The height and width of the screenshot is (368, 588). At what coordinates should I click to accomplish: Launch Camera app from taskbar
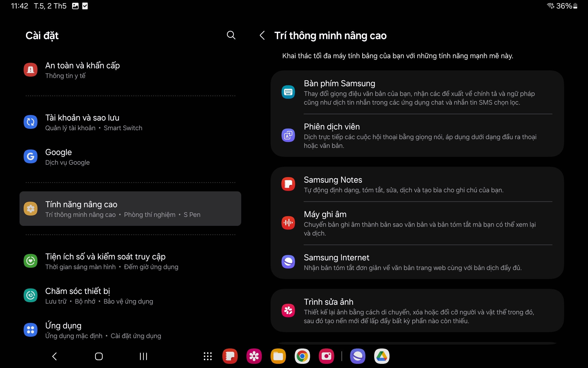(x=326, y=356)
